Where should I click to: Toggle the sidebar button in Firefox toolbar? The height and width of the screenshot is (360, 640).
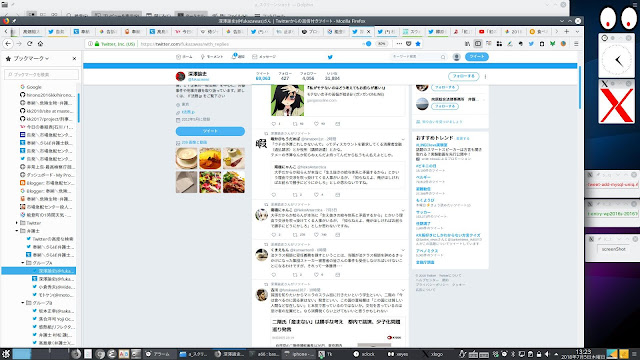click(478, 44)
